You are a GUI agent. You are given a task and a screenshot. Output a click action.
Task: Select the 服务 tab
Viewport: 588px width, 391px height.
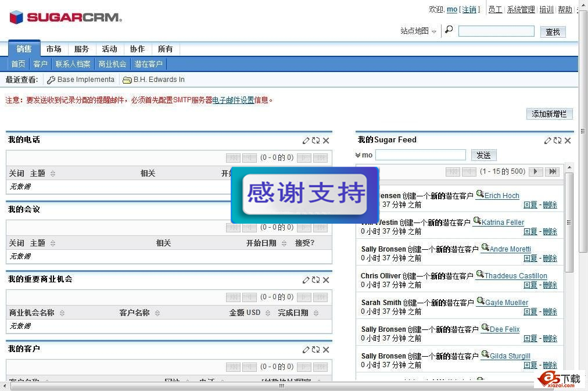click(x=82, y=49)
